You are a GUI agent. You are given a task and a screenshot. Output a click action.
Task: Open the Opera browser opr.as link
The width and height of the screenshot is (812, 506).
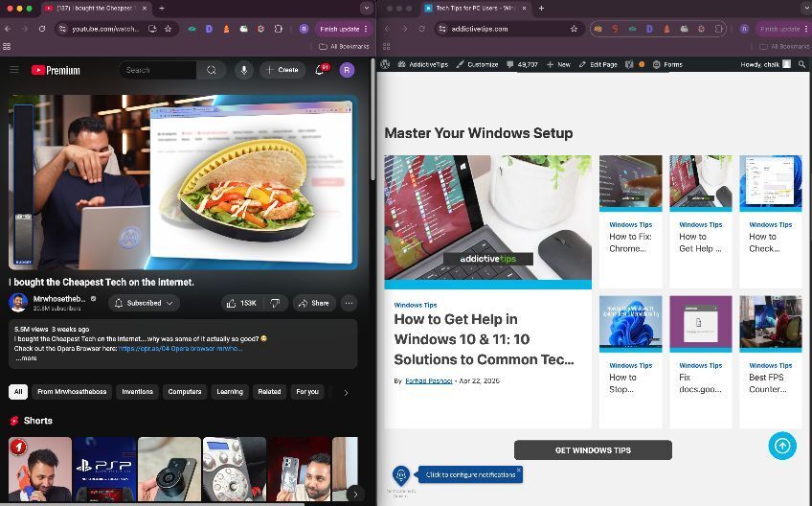pyautogui.click(x=180, y=349)
